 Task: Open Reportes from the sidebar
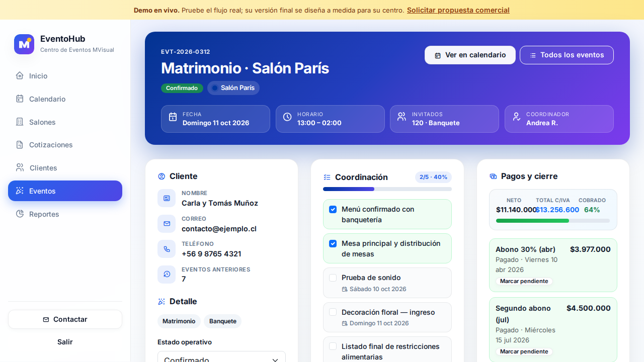(x=65, y=214)
